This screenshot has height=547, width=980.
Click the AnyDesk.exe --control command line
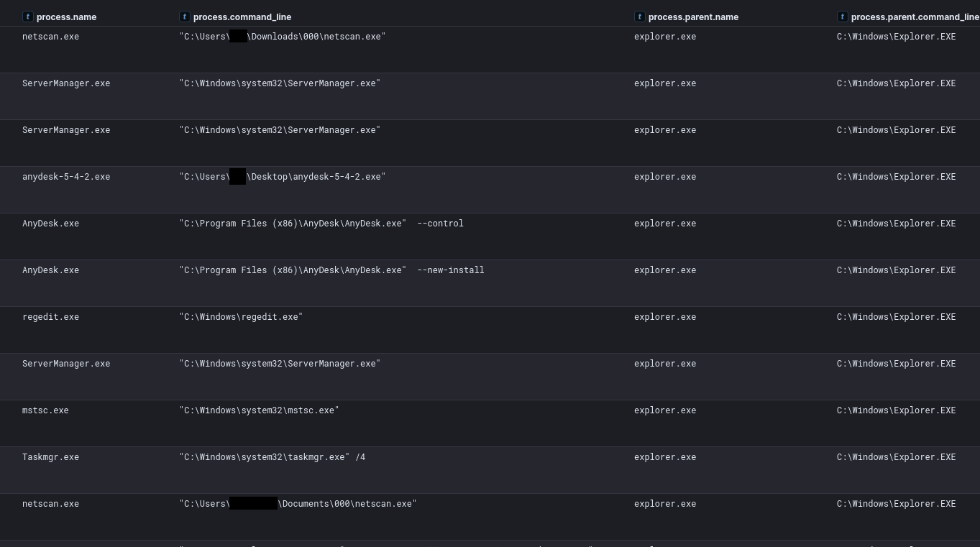pyautogui.click(x=321, y=224)
